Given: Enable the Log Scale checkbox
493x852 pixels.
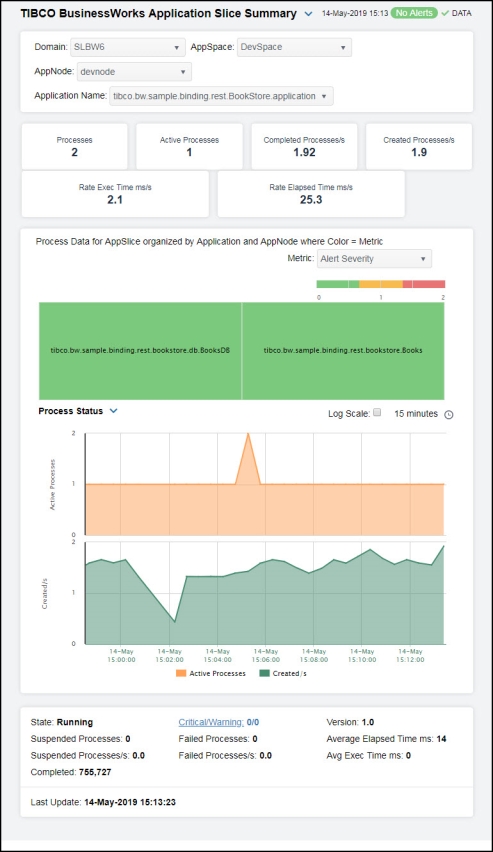Looking at the screenshot, I should [x=377, y=412].
